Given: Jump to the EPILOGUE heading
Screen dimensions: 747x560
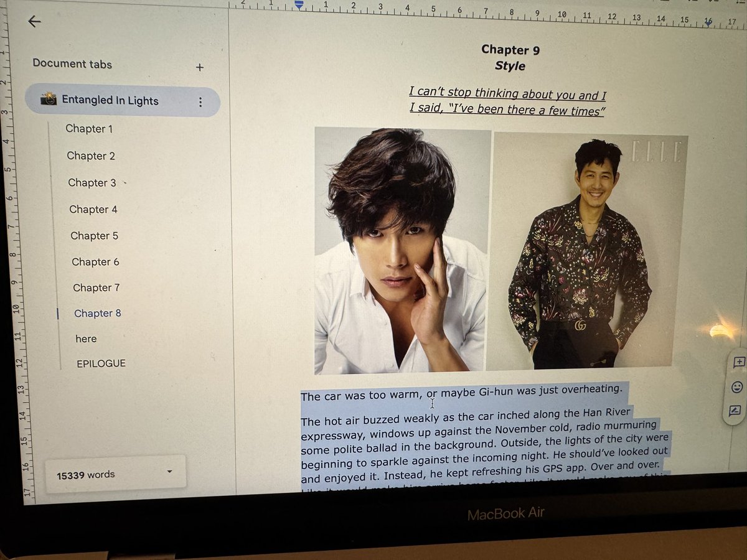Looking at the screenshot, I should 101,363.
